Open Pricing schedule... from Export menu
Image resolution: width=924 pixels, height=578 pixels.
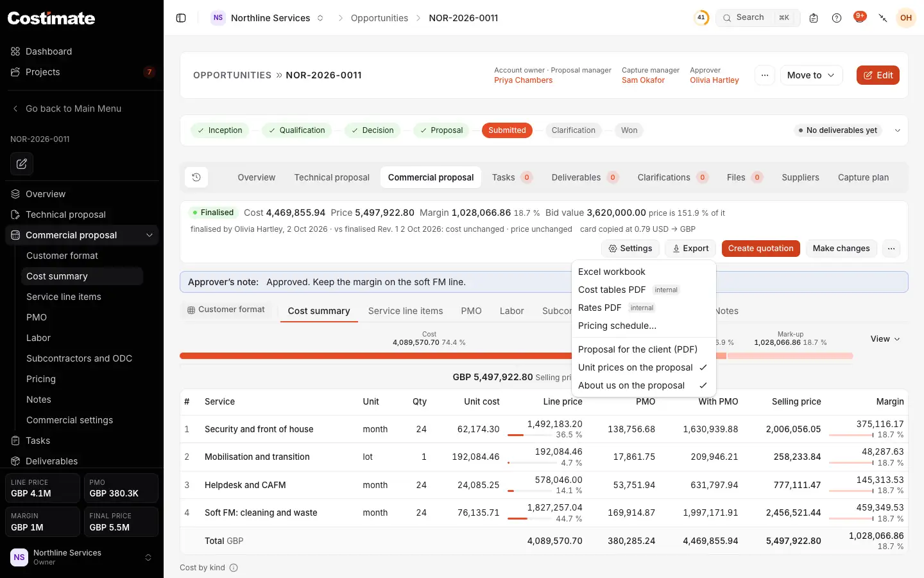(x=643, y=326)
